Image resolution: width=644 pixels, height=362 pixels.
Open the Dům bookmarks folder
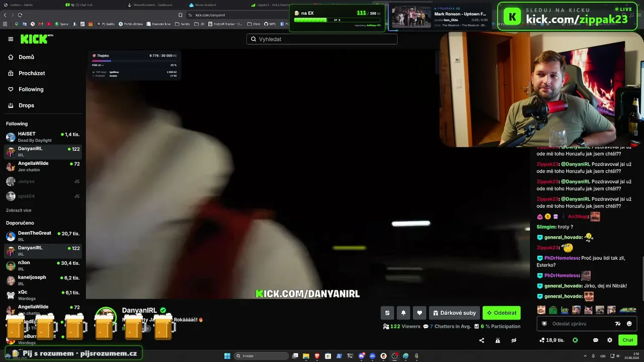click(x=254, y=24)
